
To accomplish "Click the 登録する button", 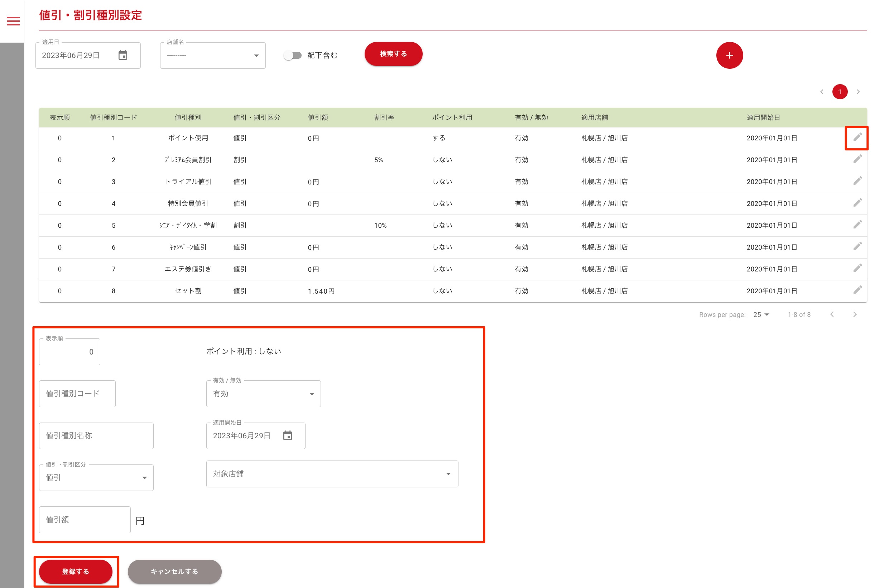I will click(76, 571).
